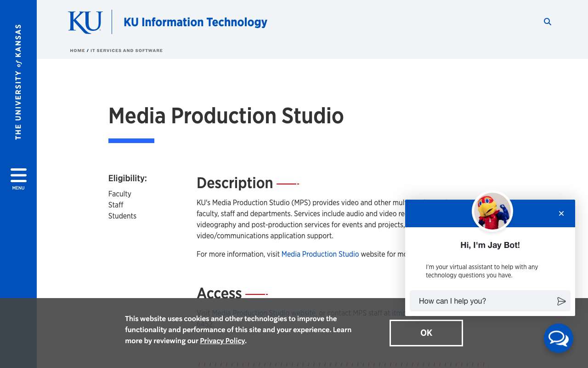
Task: Click the KU logo
Action: [85, 22]
